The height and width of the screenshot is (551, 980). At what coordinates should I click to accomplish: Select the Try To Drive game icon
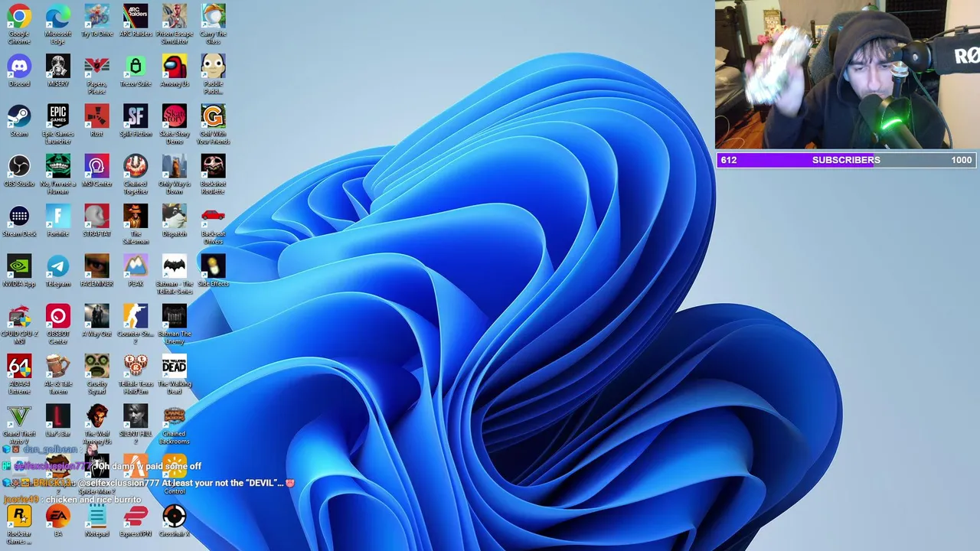(x=96, y=21)
